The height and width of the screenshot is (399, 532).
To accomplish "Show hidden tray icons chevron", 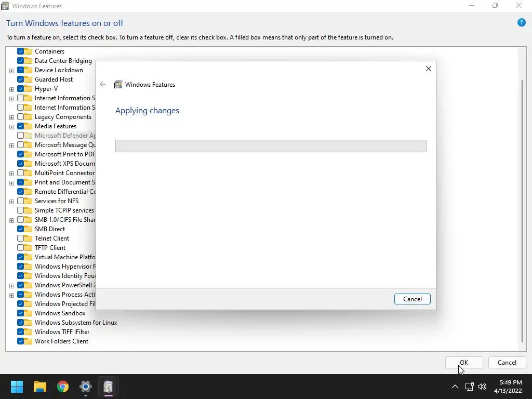I will 455,387.
